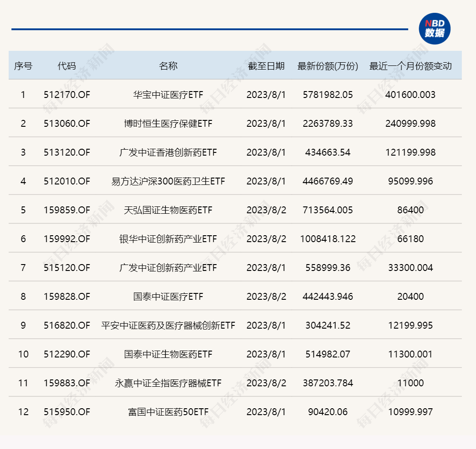This screenshot has height=449, width=476.
Task: Select the 最近一个月份额变动 column header
Action: (411, 66)
